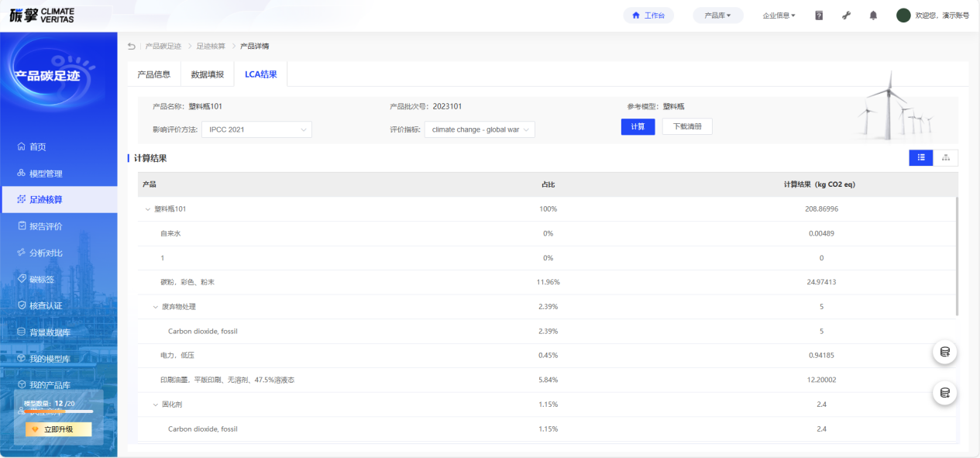Image resolution: width=980 pixels, height=458 pixels.
Task: Open 首页 from the sidebar
Action: [37, 147]
